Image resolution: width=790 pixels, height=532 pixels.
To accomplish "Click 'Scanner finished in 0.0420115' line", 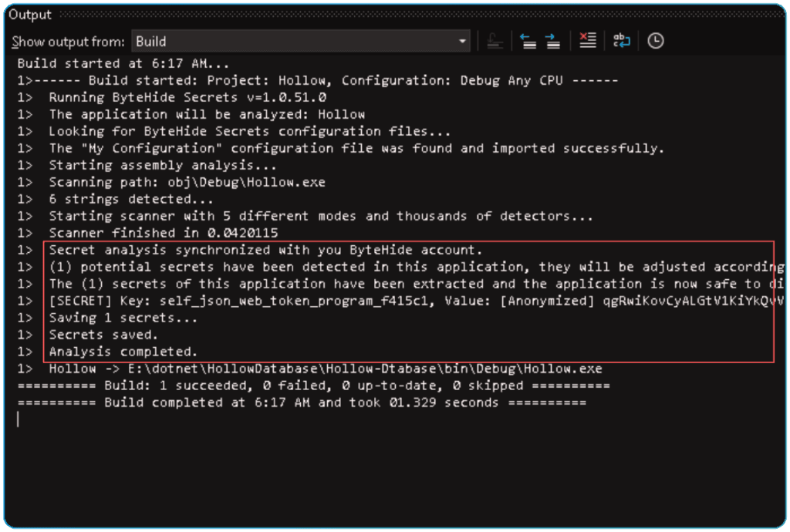I will 164,233.
